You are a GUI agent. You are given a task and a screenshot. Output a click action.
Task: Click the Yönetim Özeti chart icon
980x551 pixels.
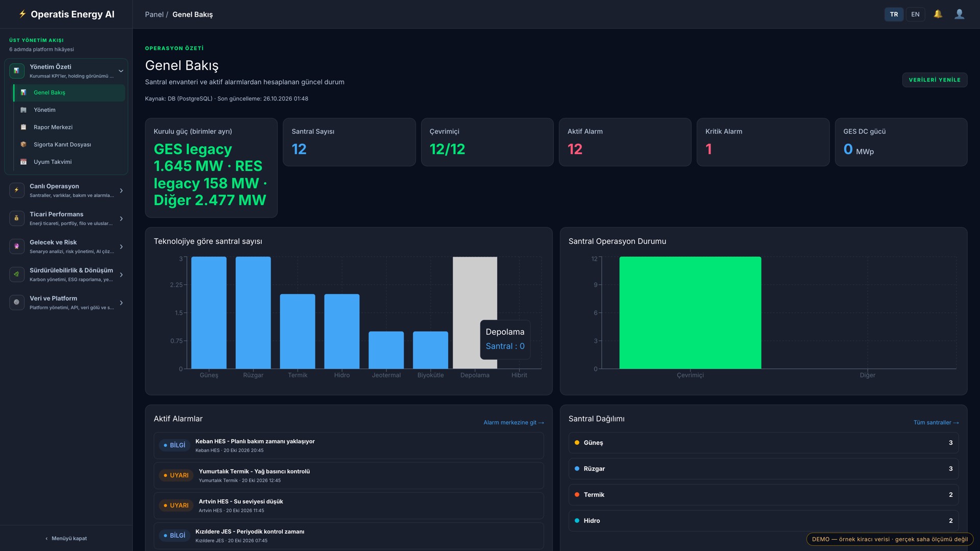[16, 70]
